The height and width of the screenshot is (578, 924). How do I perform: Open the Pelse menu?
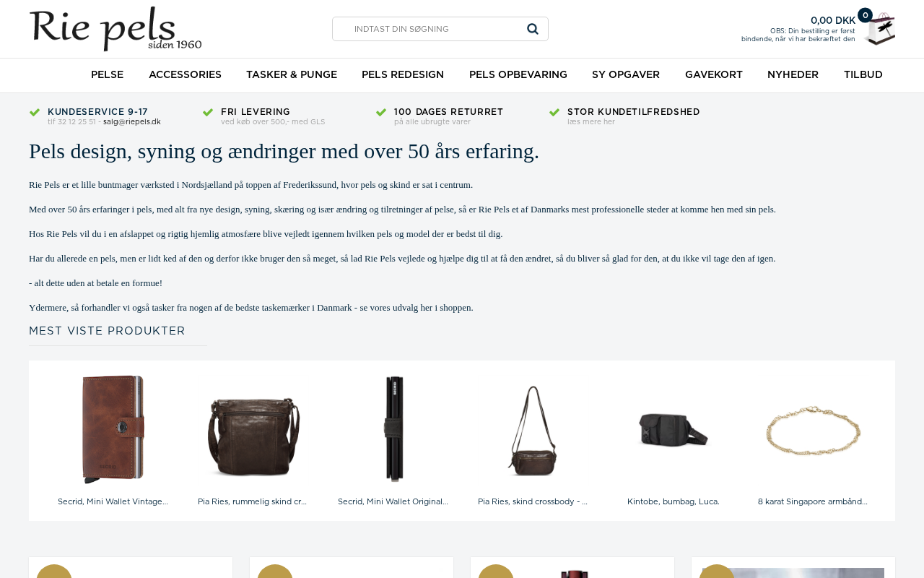pyautogui.click(x=107, y=75)
